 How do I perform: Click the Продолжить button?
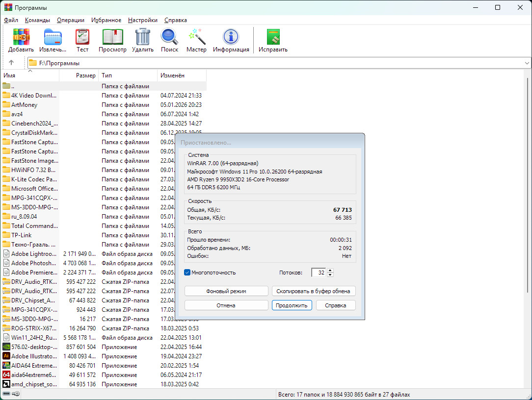(x=292, y=305)
